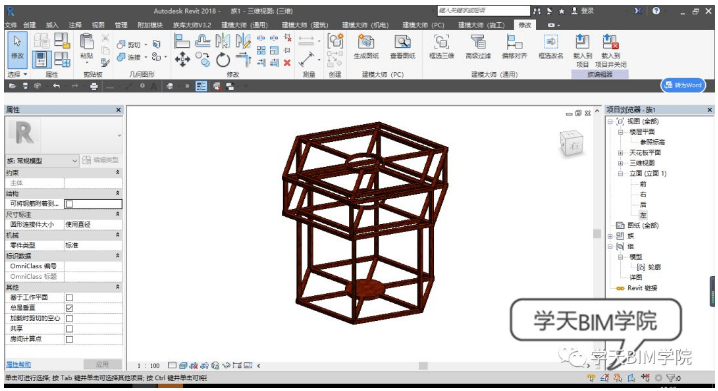Toggle the 房间计算点 checkbox
This screenshot has height=391, width=718.
69,339
